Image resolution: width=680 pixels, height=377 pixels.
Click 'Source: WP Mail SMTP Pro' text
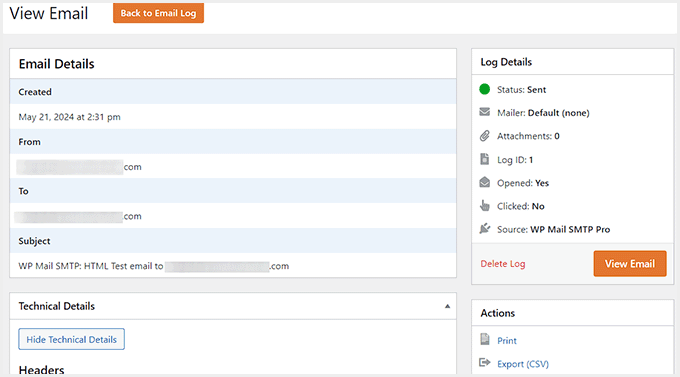coord(553,229)
